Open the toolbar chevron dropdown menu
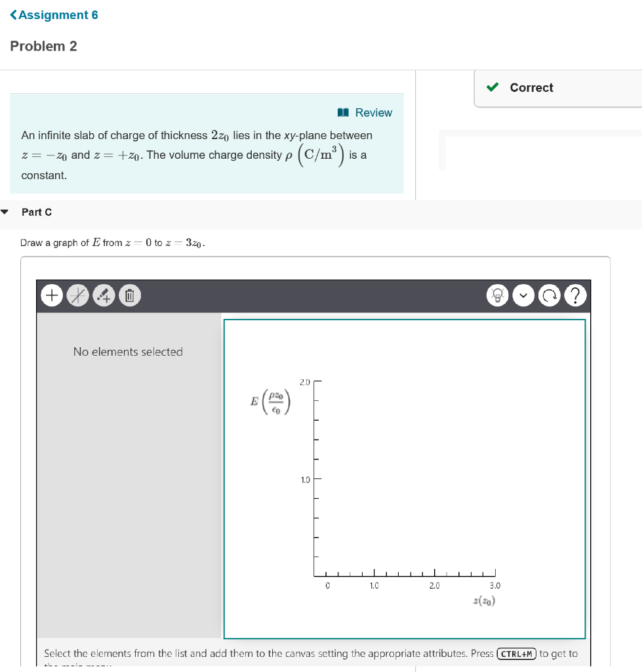642x672 pixels. 523,295
